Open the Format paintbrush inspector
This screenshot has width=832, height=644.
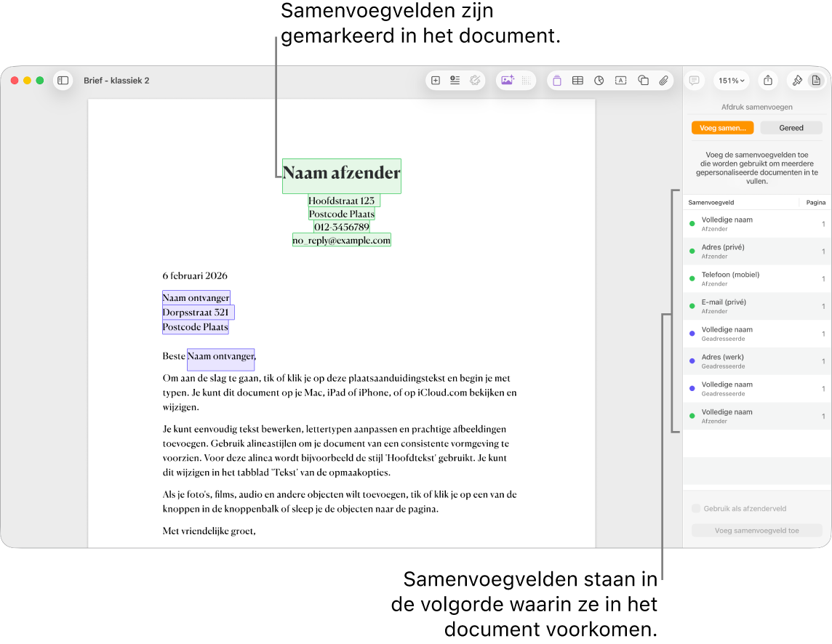(x=797, y=81)
